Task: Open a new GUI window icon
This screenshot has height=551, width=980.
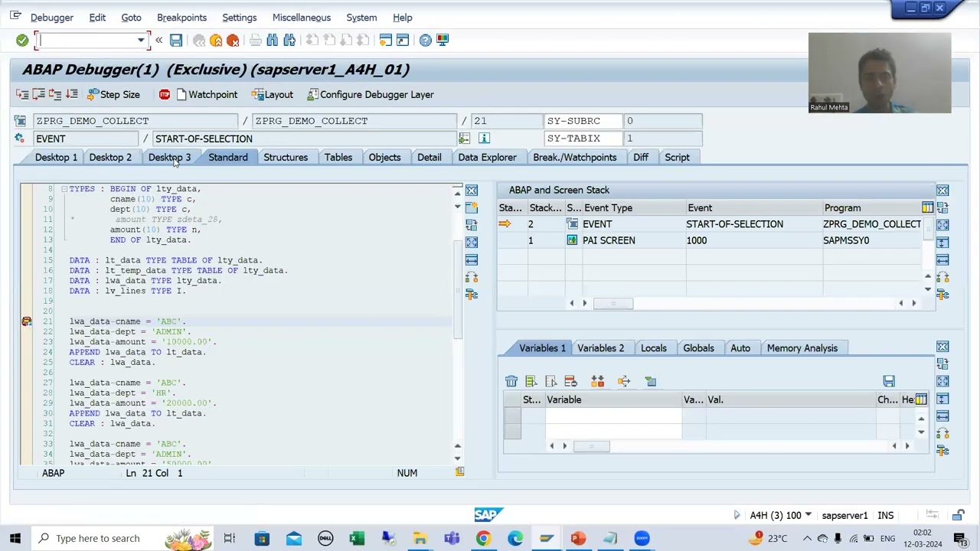Action: coord(386,40)
